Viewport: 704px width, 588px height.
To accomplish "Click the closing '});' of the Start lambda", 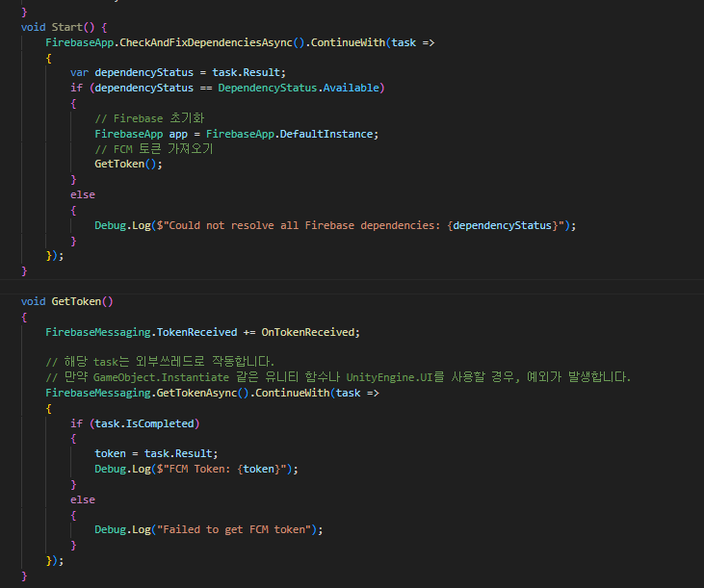I will [55, 256].
